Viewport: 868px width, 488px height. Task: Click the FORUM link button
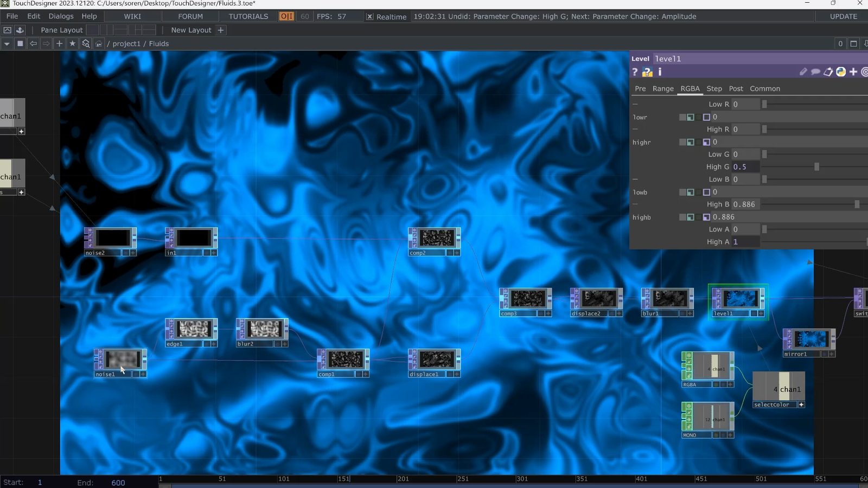click(x=190, y=16)
